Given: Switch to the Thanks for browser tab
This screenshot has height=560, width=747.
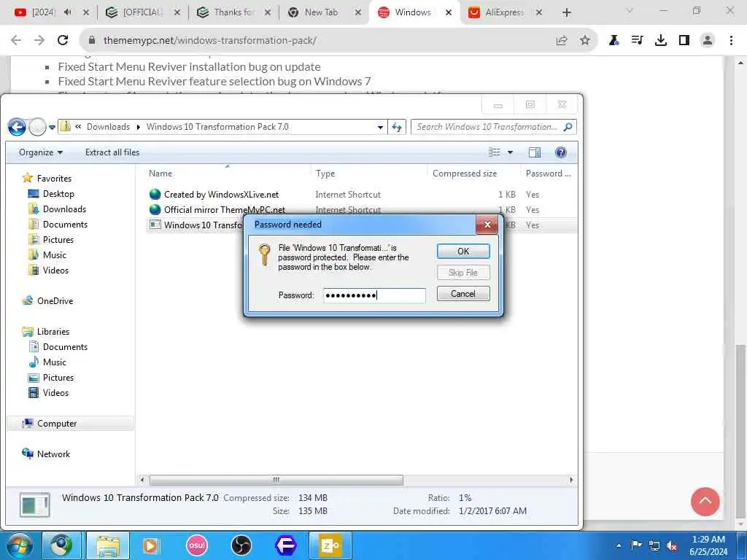Looking at the screenshot, I should click(x=233, y=12).
